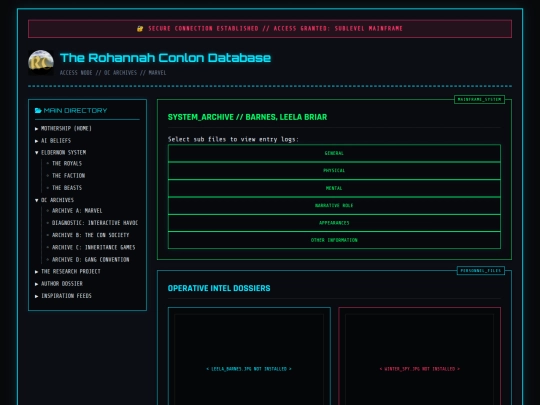Open The Faction page
540x405 pixels.
pyautogui.click(x=68, y=176)
